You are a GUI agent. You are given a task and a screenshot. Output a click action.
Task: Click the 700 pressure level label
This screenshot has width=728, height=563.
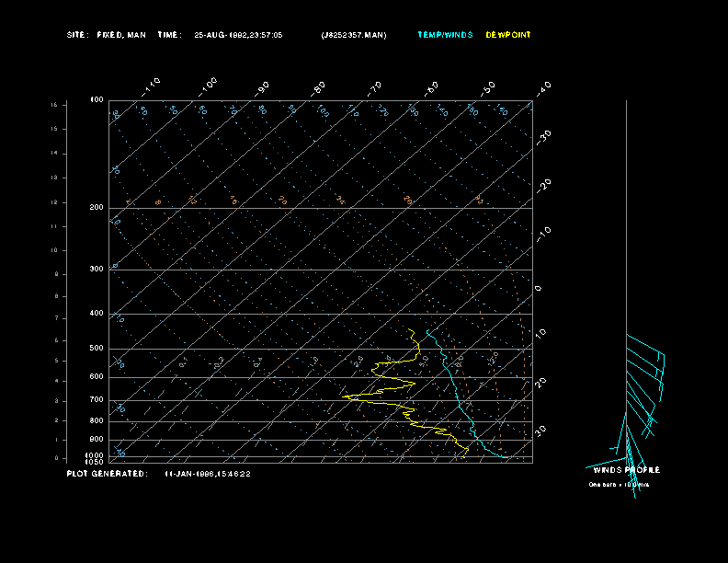pyautogui.click(x=97, y=400)
